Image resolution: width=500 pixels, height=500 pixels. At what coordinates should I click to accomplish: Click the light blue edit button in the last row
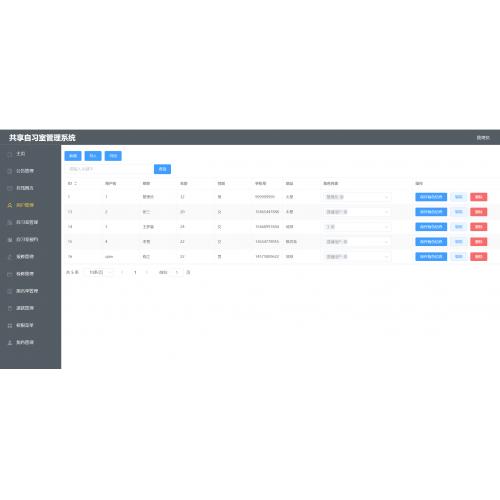click(458, 256)
